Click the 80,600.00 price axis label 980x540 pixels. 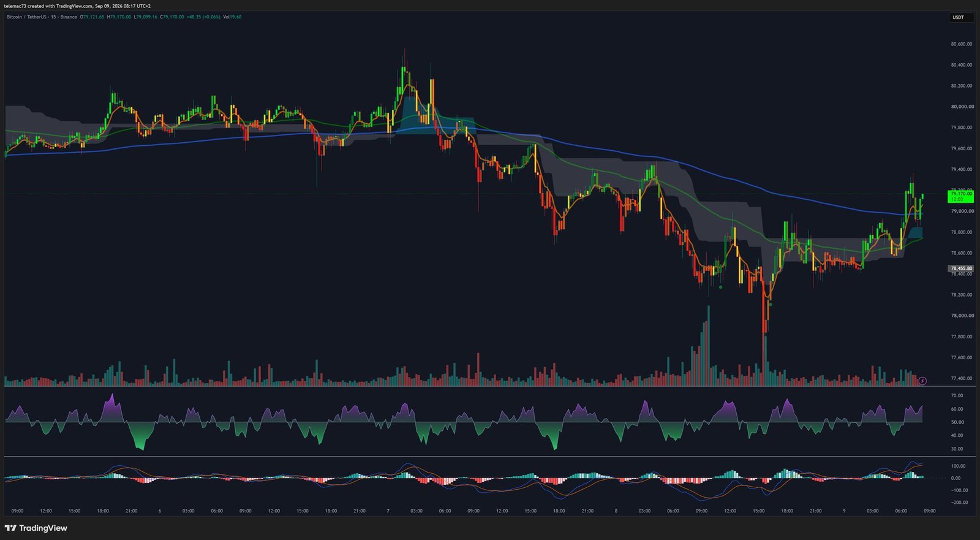[x=962, y=44]
